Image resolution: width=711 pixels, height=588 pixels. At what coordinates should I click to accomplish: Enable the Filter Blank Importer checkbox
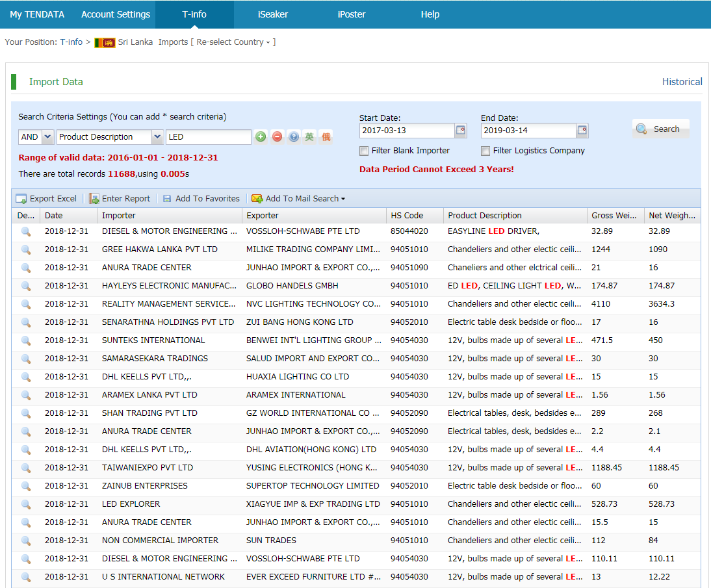point(364,151)
